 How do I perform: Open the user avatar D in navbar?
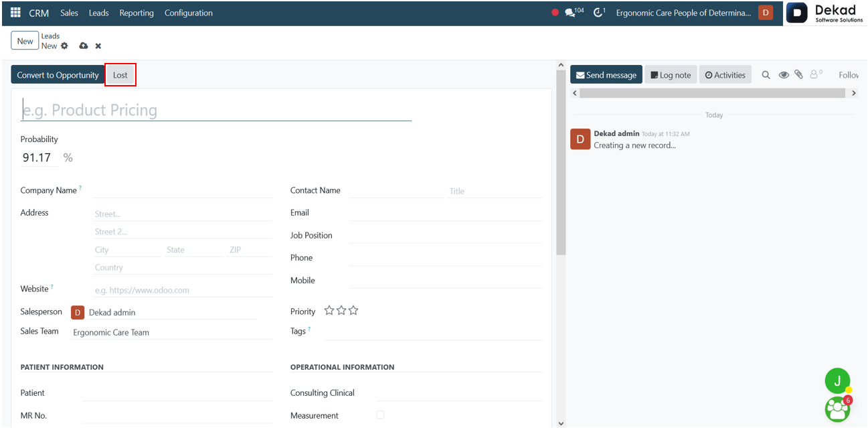pyautogui.click(x=765, y=13)
